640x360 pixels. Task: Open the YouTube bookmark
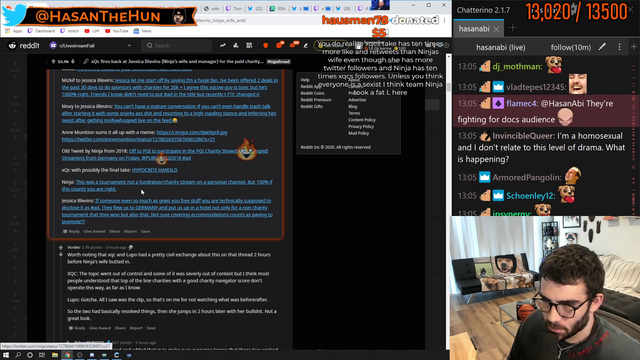point(117,31)
